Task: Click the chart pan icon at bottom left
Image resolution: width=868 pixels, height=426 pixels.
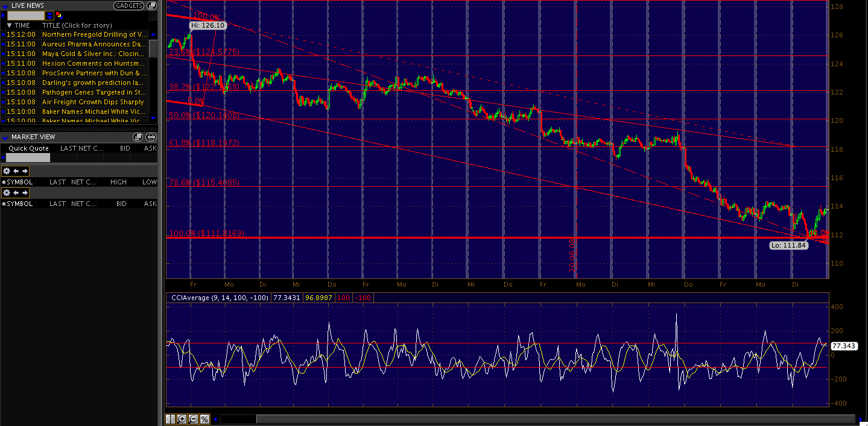Action: [x=171, y=419]
